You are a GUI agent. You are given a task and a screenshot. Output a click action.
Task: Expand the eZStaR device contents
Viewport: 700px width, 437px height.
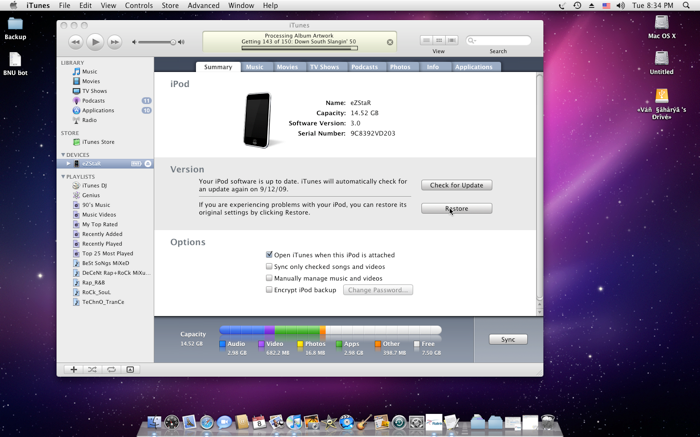click(68, 164)
